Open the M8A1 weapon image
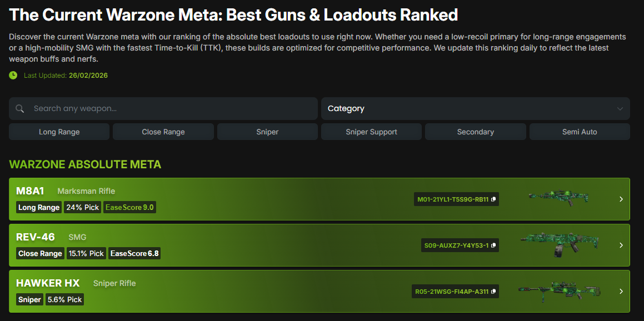The image size is (644, 321). pos(558,198)
